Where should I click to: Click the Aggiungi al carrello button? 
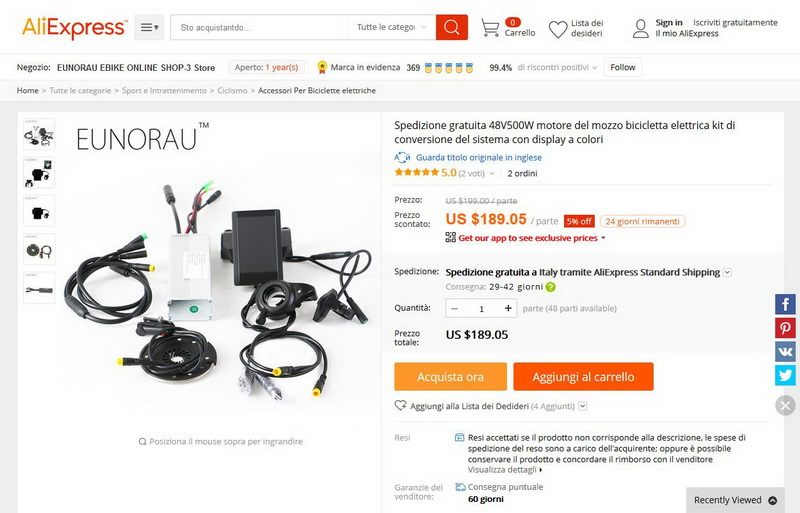[583, 377]
